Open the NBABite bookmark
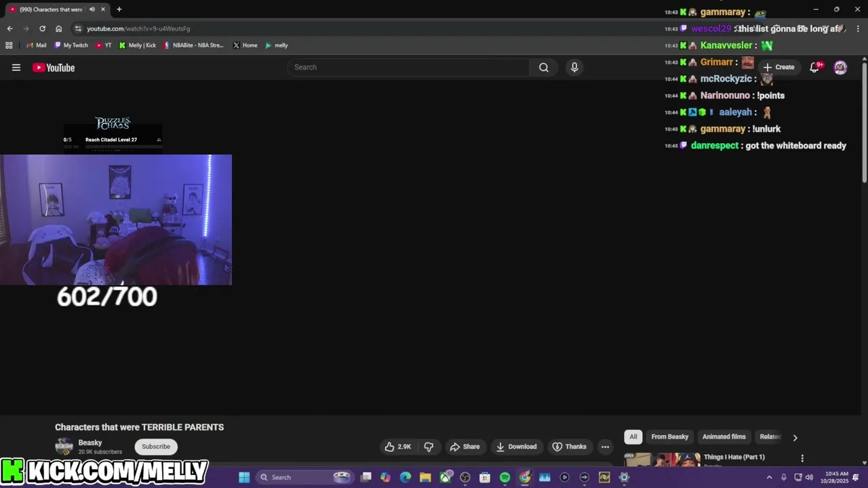Screen dimensions: 868x488 194,45
